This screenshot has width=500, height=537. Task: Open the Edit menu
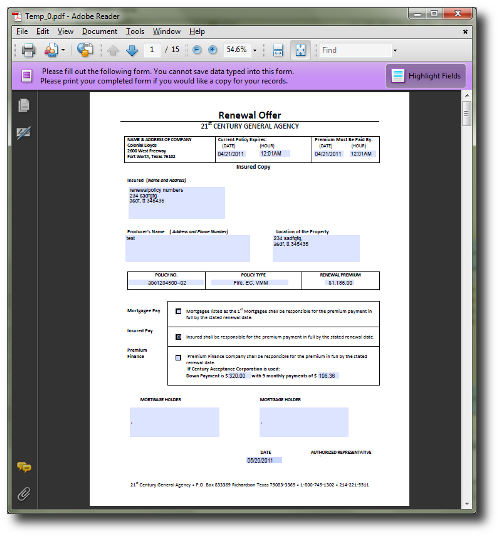[42, 32]
